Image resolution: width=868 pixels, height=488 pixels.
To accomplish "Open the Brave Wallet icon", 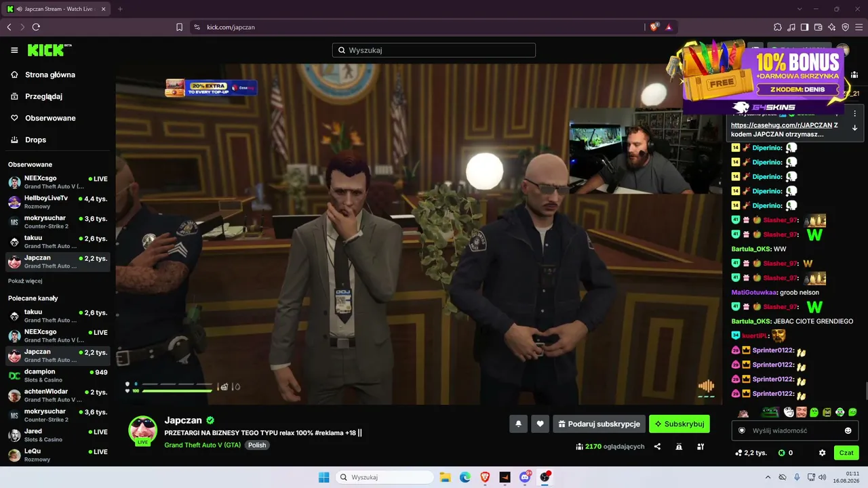I will point(818,27).
